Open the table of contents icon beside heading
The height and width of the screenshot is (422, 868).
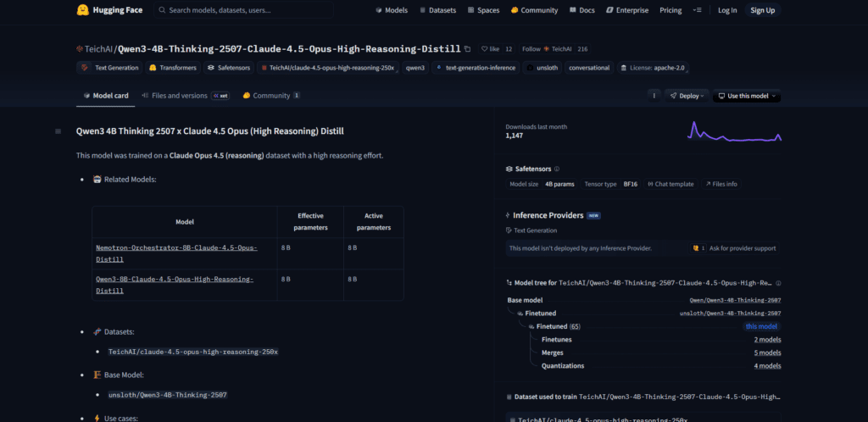[58, 131]
